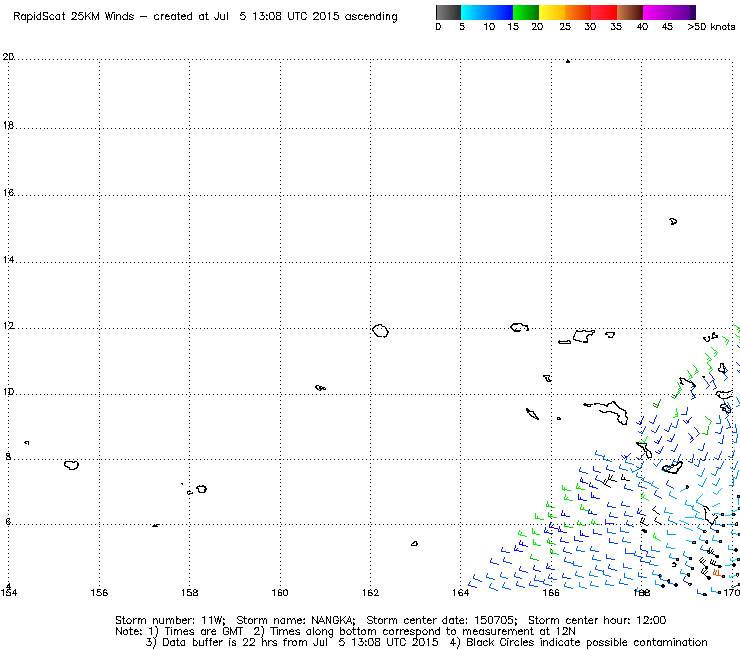Click latitude label "18" on left axis

click(x=8, y=126)
